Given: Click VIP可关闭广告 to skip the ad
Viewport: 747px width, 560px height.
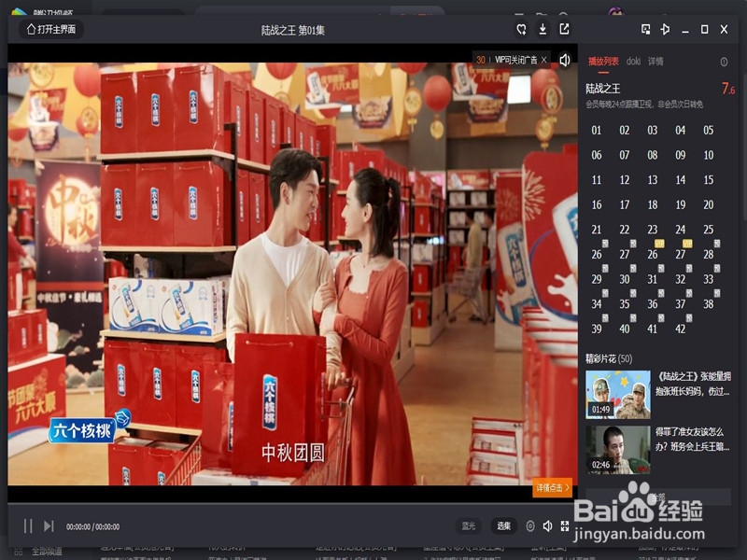Looking at the screenshot, I should click(516, 60).
